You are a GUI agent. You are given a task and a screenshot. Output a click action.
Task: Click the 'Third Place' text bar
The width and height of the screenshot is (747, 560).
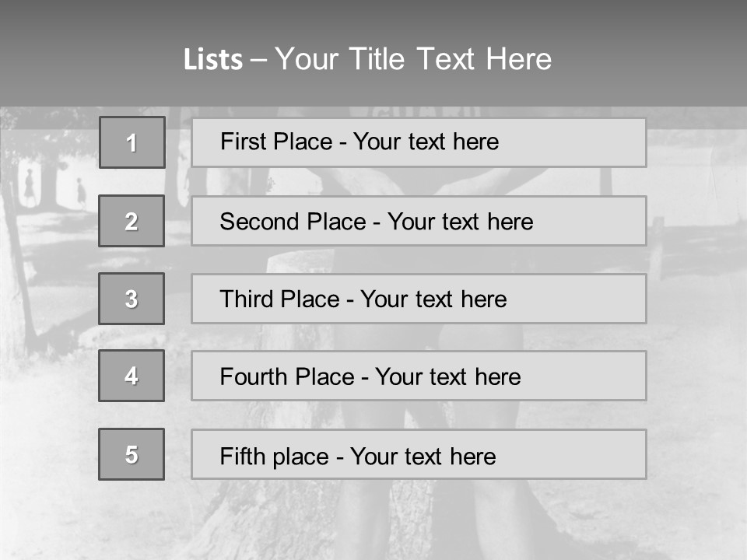click(419, 299)
